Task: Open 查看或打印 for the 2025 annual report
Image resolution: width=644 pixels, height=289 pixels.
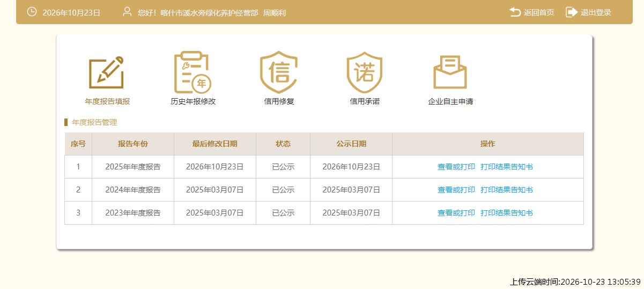Action: click(x=456, y=167)
